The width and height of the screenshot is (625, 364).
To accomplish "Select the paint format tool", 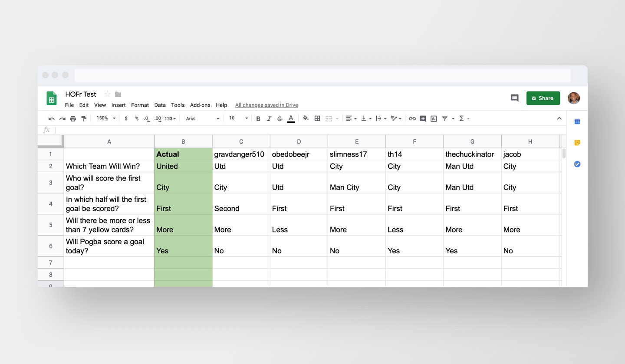I will pyautogui.click(x=84, y=118).
